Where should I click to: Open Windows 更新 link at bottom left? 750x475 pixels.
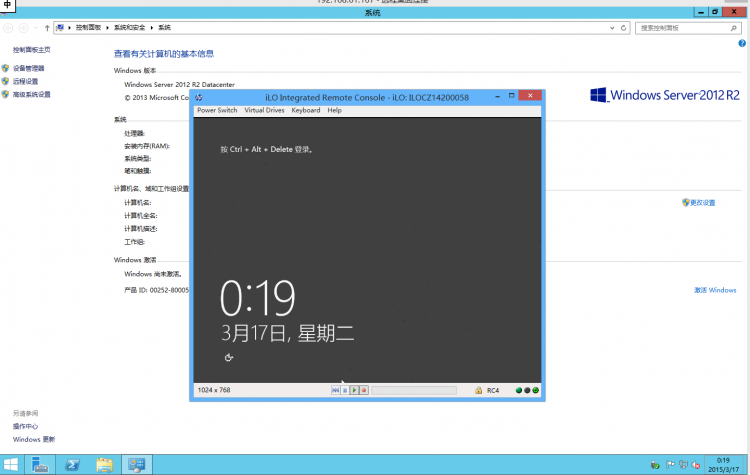click(x=34, y=439)
